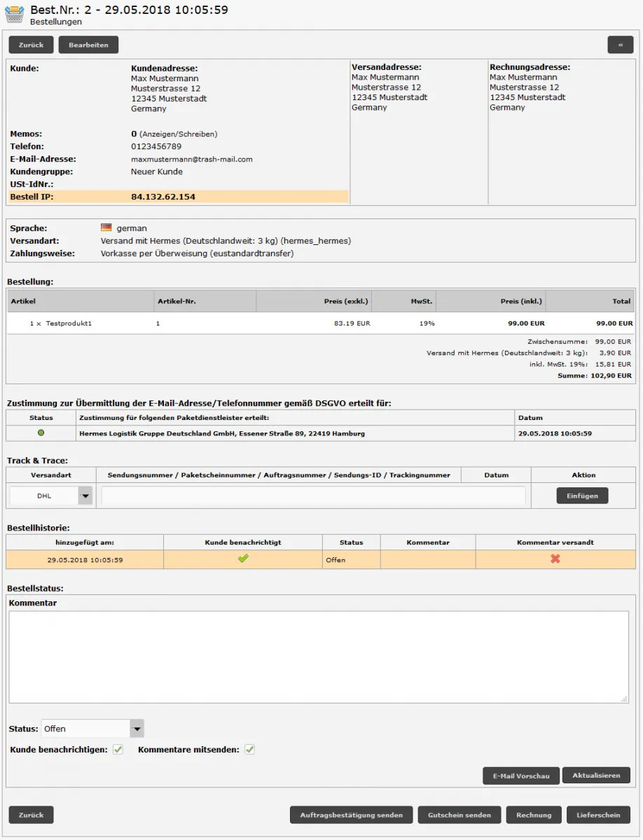
Task: Click the green consent status dot
Action: (41, 433)
